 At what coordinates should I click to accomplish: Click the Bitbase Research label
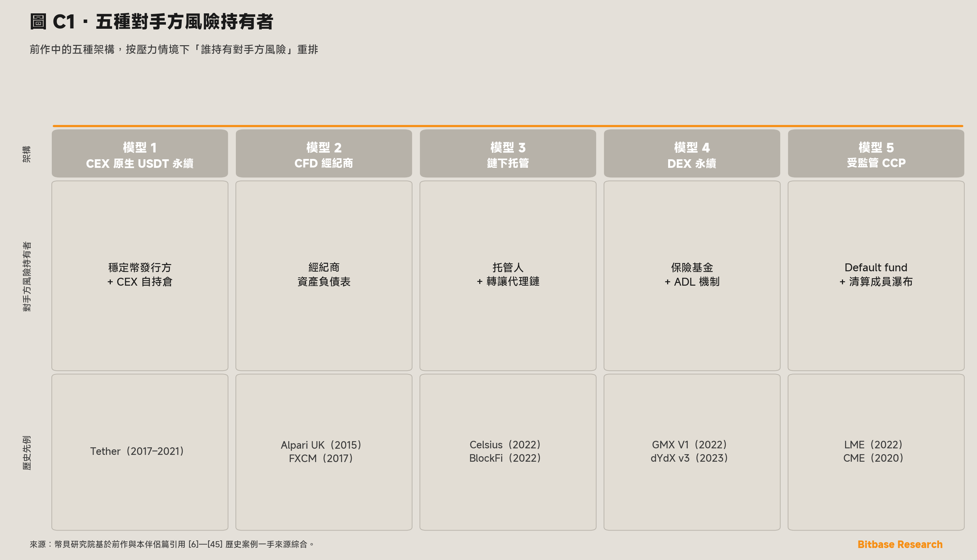pos(900,544)
